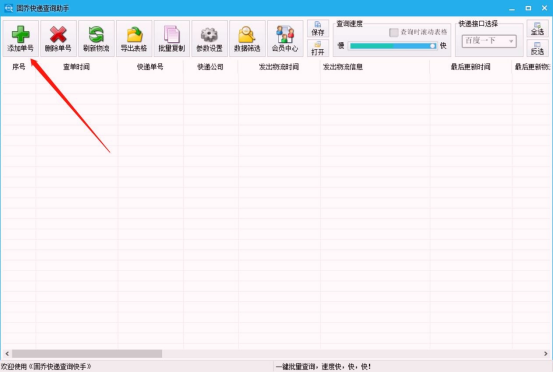Expand the 快递接口选择 dropdown
Image resolution: width=554 pixels, height=373 pixels.
click(489, 41)
